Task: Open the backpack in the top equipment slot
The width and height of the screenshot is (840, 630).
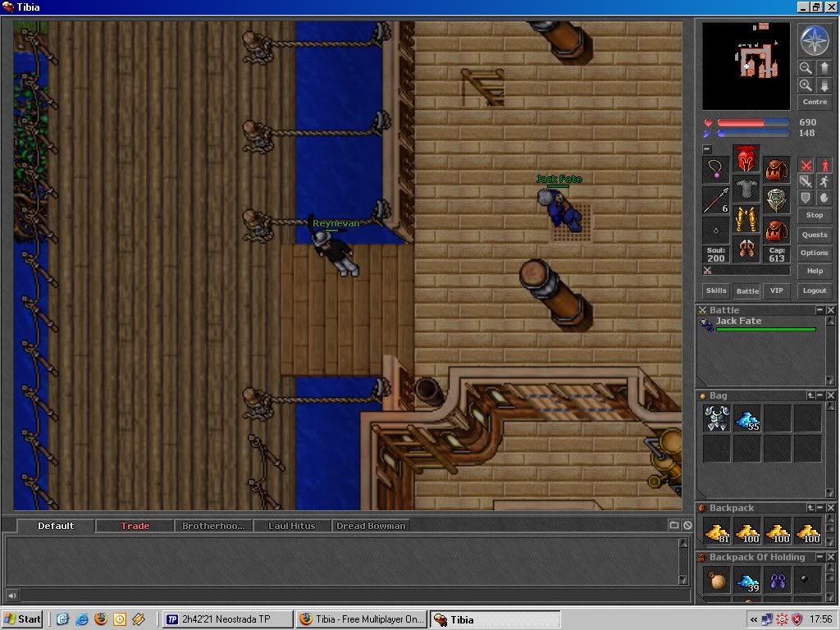Action: [x=776, y=171]
